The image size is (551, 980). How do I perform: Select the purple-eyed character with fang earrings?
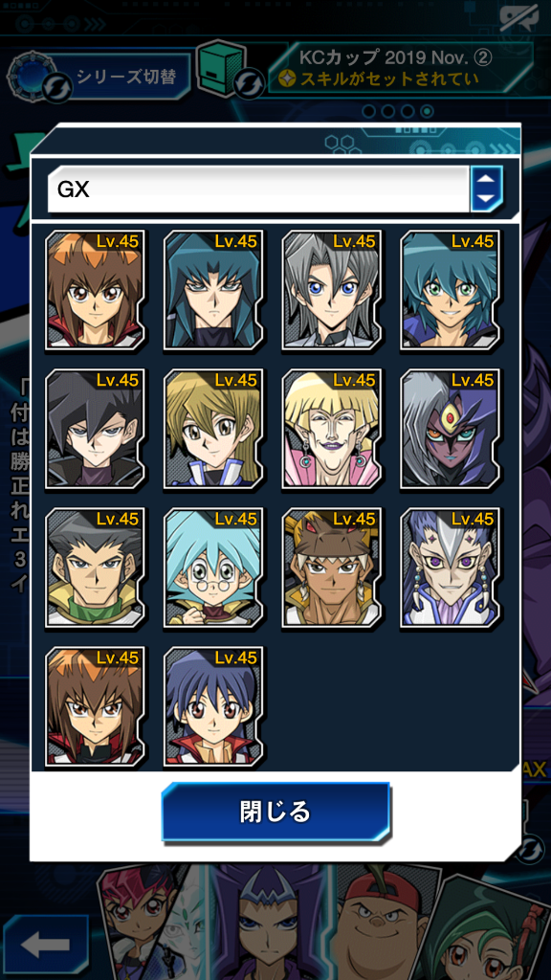click(x=450, y=568)
